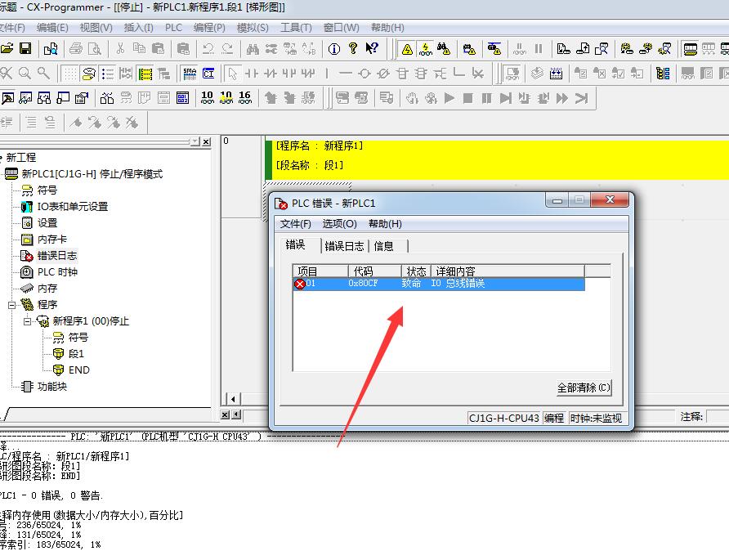The width and height of the screenshot is (729, 560).
Task: Click the Find binoculars icon
Action: coord(253,49)
